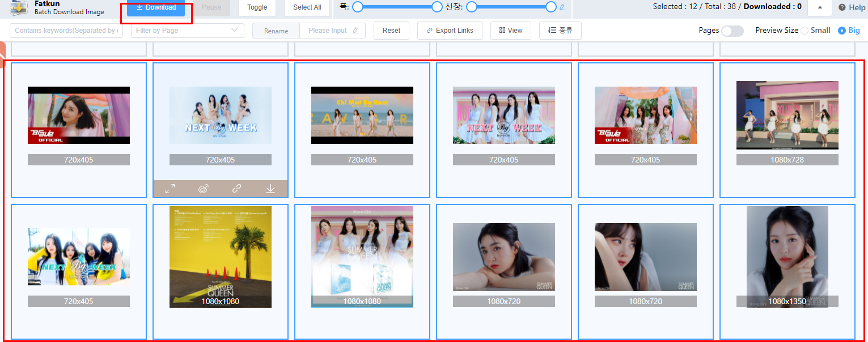Expand hovered image to full view
This screenshot has width=868, height=342.
[170, 189]
